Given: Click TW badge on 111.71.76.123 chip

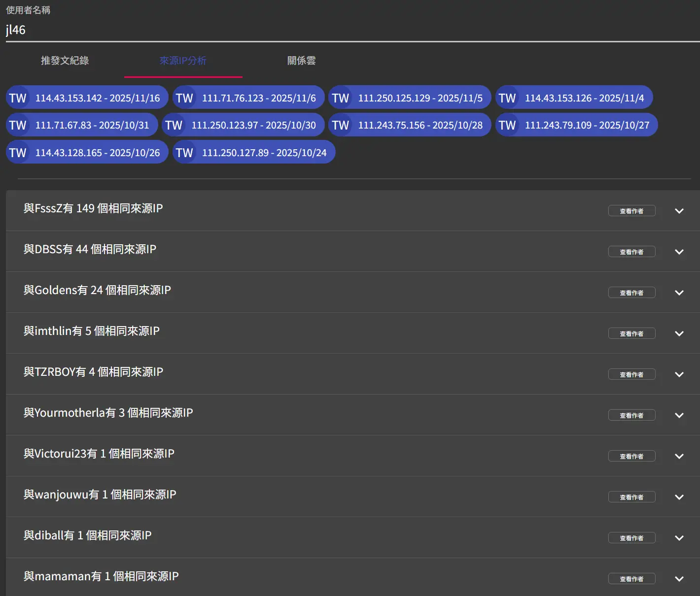Looking at the screenshot, I should [184, 98].
